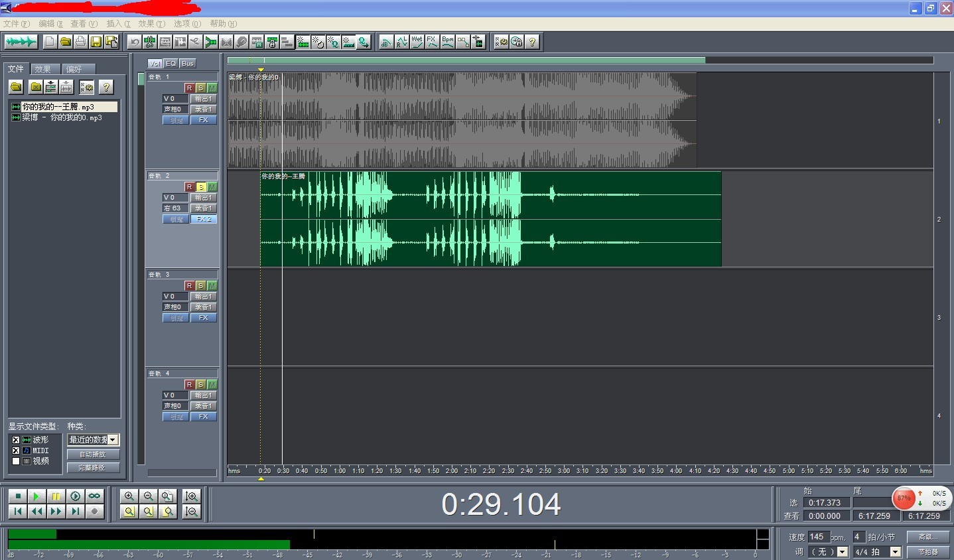Click the vertical zoom-out icon

[x=192, y=511]
